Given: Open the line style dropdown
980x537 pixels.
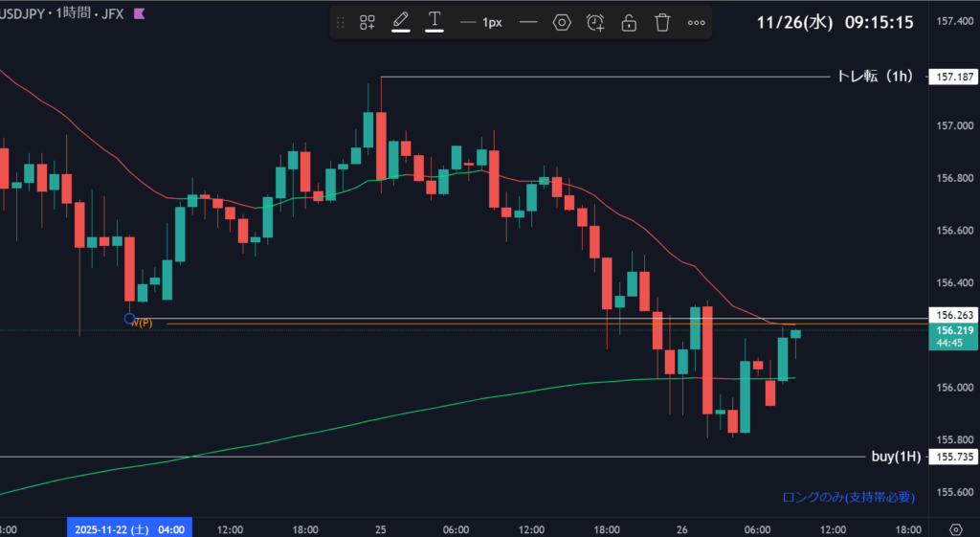Looking at the screenshot, I should (x=527, y=22).
